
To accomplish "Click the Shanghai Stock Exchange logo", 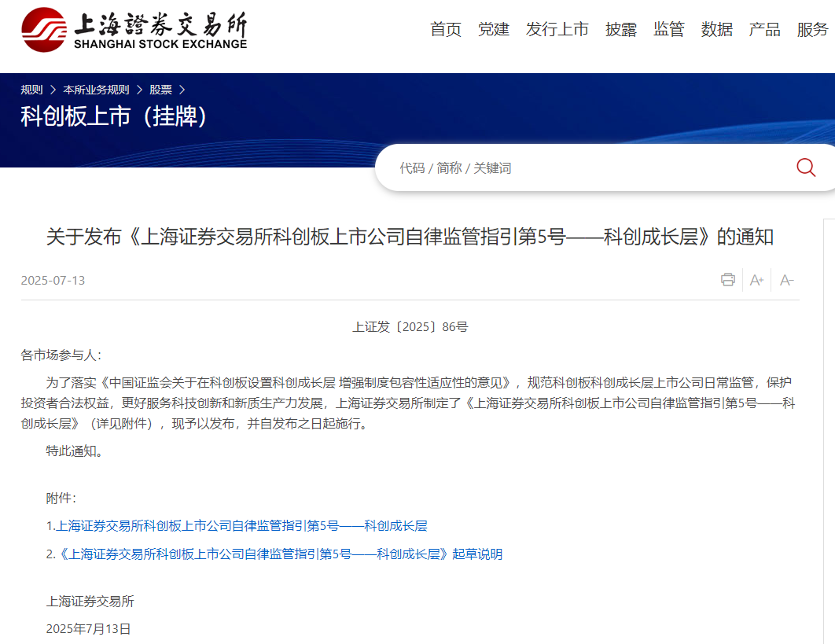I will (x=134, y=30).
